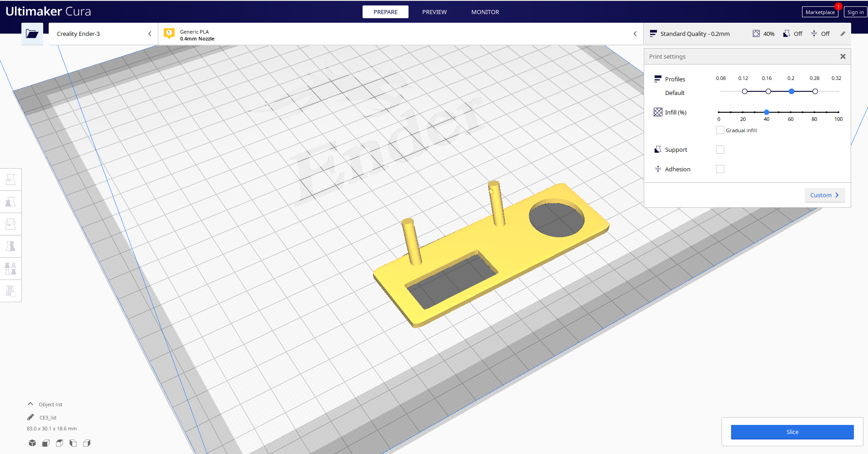This screenshot has height=454, width=868.
Task: Click the 'Standard Quality - 0.2mm' summary text
Action: coord(695,34)
